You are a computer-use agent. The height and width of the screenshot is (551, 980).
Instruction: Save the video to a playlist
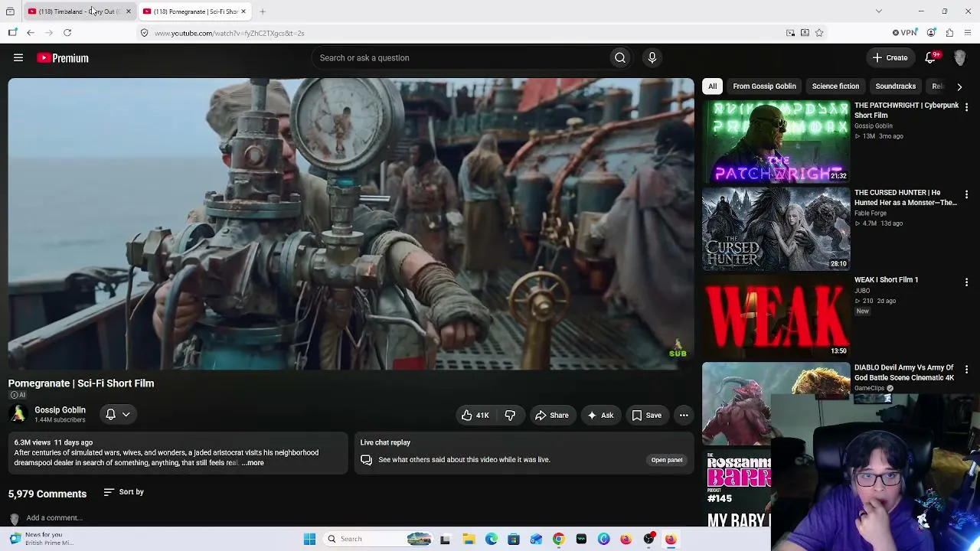pyautogui.click(x=646, y=415)
